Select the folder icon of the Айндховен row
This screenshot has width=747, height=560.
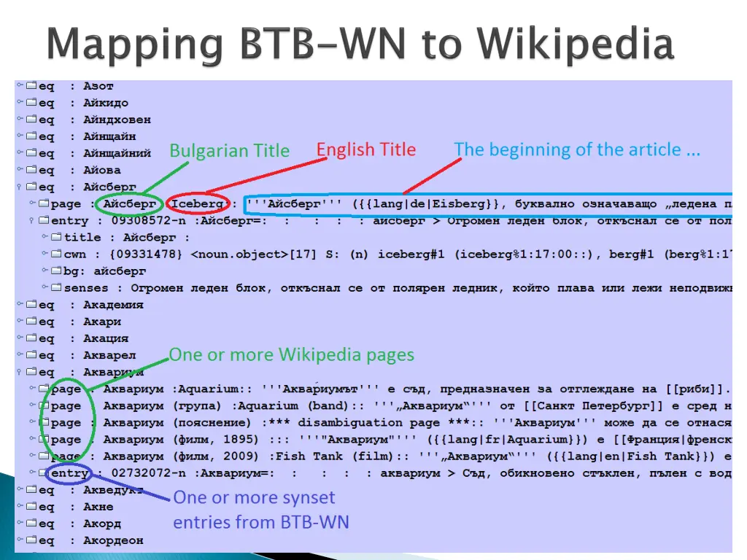31,119
